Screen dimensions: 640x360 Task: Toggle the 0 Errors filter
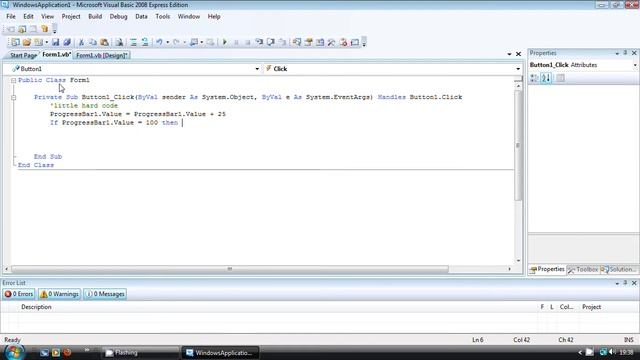(x=19, y=294)
